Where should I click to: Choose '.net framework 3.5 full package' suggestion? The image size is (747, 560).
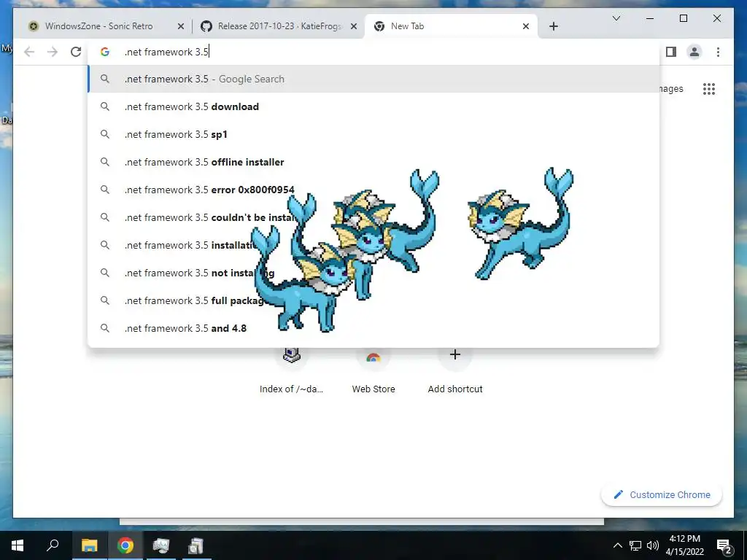(x=374, y=300)
